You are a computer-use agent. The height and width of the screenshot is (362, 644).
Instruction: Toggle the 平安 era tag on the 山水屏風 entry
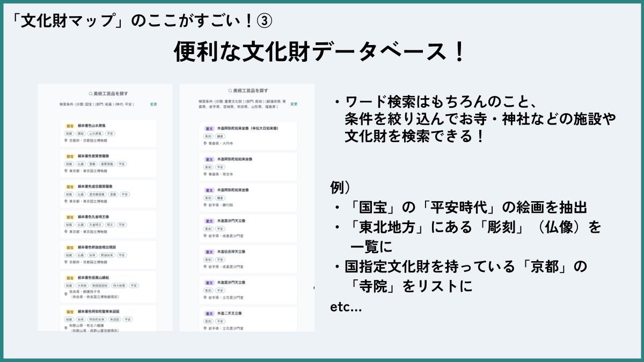pyautogui.click(x=111, y=132)
